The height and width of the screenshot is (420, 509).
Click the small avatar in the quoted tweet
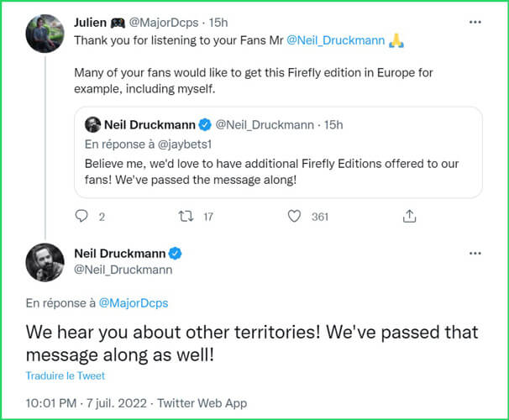click(92, 125)
